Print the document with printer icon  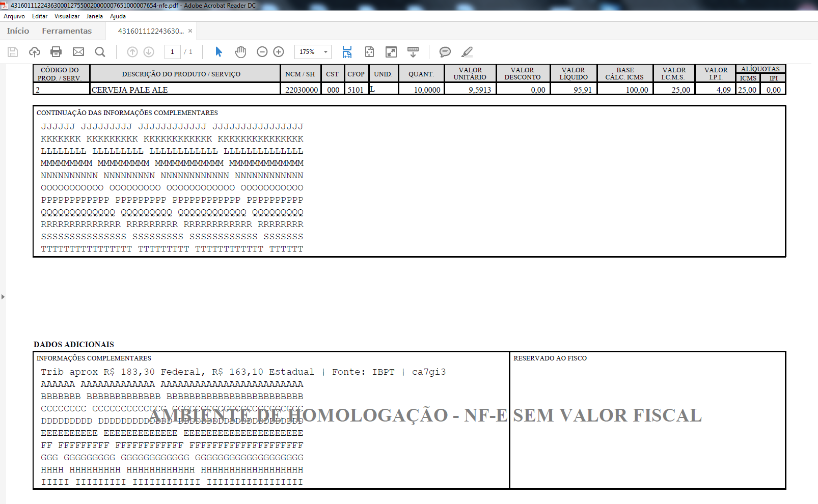coord(56,52)
